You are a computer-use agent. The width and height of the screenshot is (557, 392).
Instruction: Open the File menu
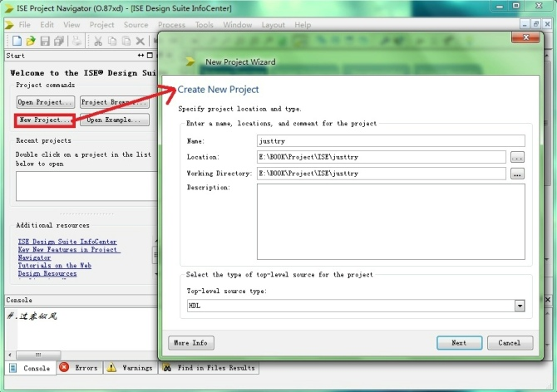[x=24, y=25]
